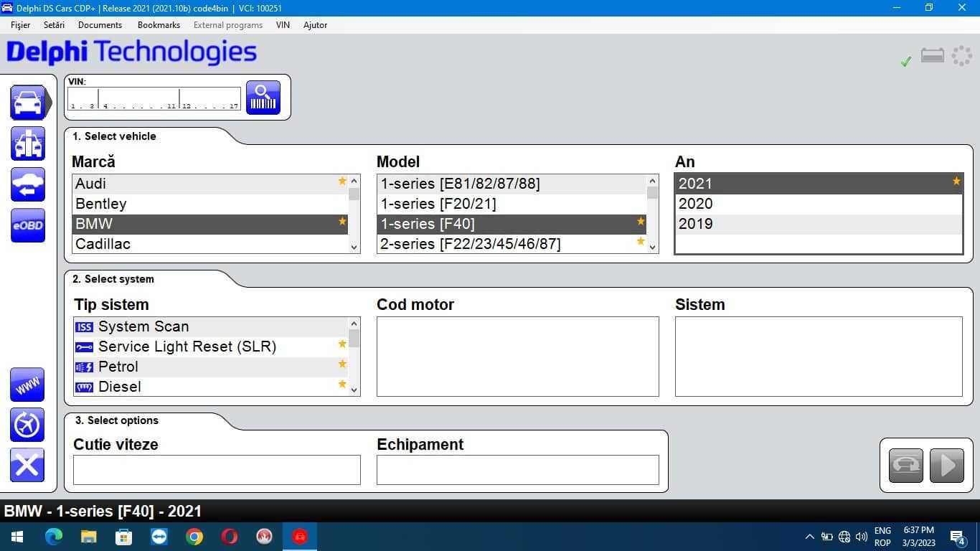The height and width of the screenshot is (551, 980).
Task: Click Marcă list scroll-up arrow
Action: pos(354,181)
